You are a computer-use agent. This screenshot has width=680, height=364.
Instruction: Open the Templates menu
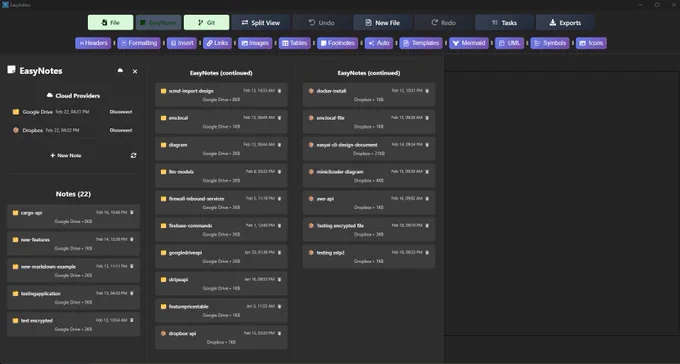tap(421, 43)
